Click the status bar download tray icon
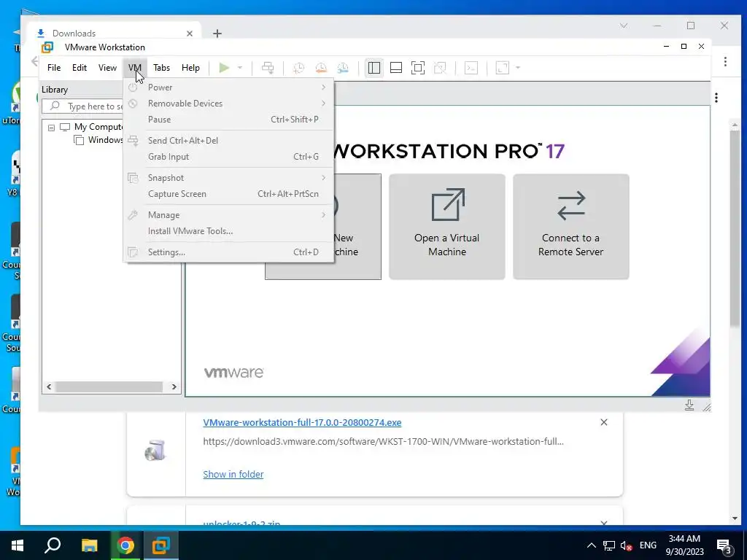747x560 pixels. tap(689, 405)
